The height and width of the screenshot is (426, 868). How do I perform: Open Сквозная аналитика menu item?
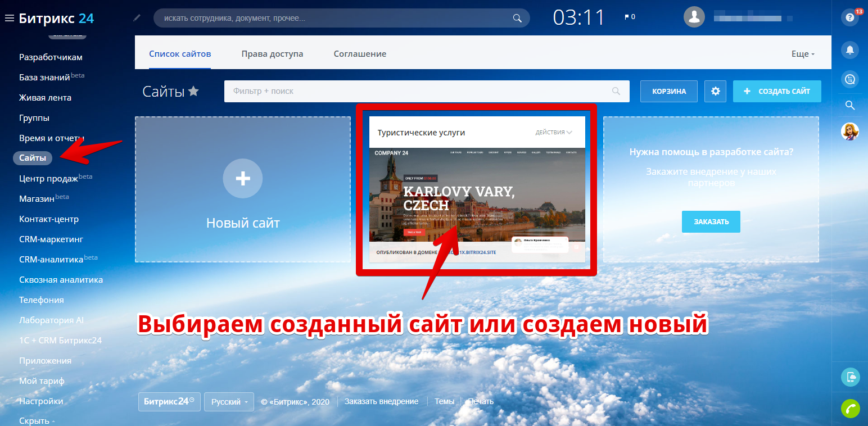(x=61, y=280)
